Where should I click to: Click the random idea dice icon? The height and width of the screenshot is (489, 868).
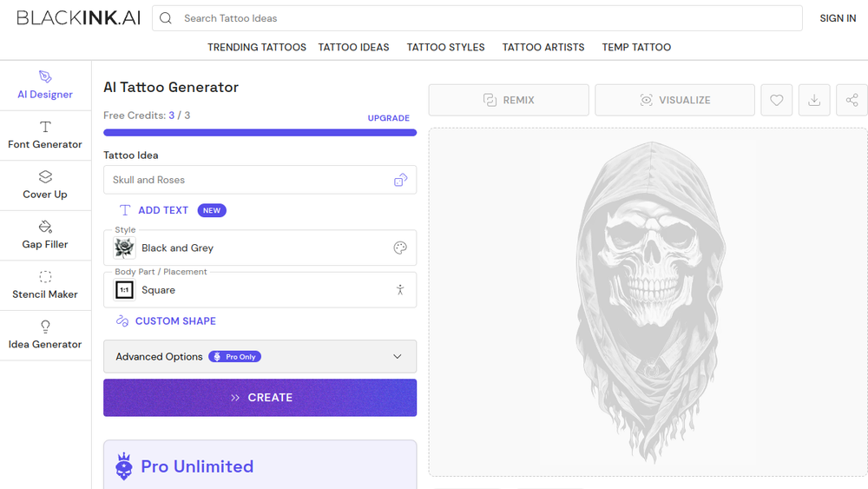pyautogui.click(x=401, y=180)
